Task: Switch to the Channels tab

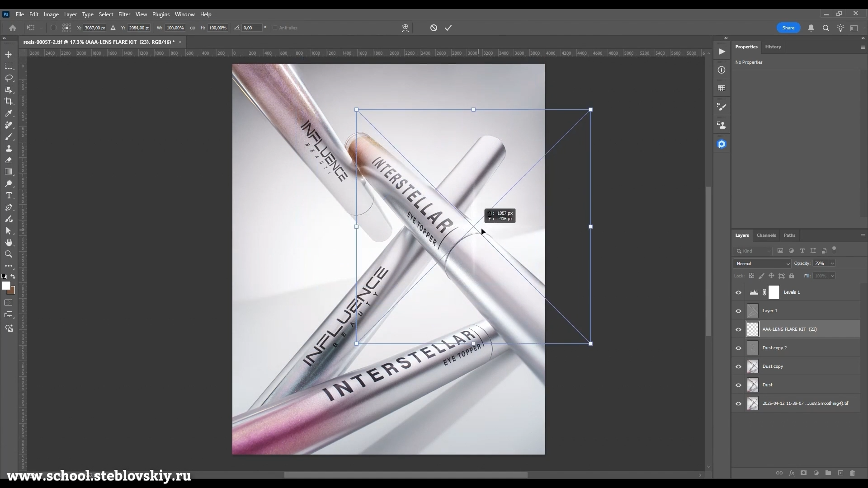Action: pos(766,235)
